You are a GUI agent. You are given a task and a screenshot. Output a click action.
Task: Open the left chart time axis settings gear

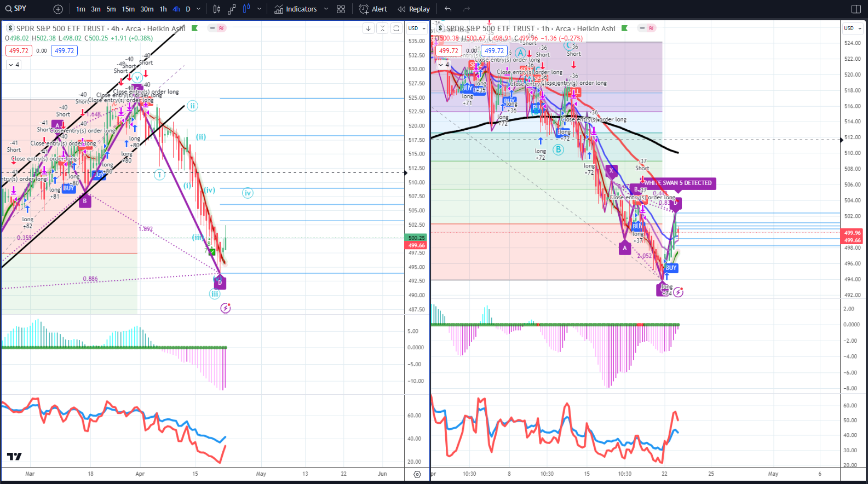click(417, 475)
